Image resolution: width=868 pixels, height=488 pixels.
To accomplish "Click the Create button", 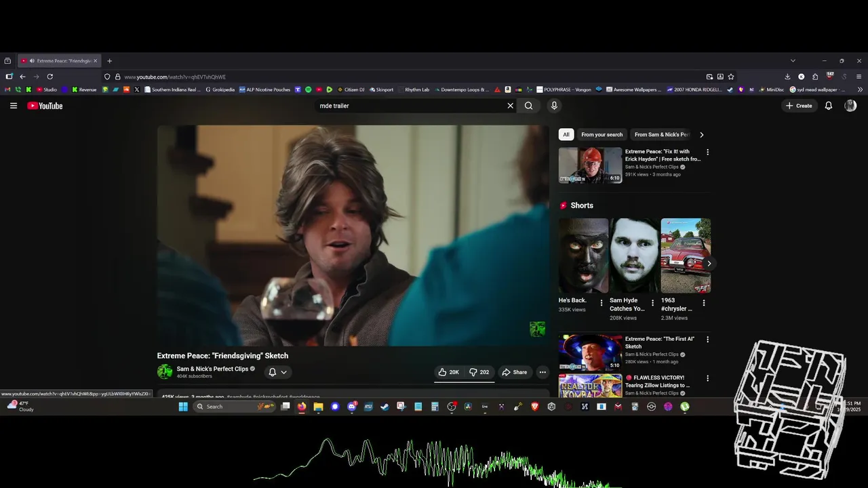I will 800,106.
